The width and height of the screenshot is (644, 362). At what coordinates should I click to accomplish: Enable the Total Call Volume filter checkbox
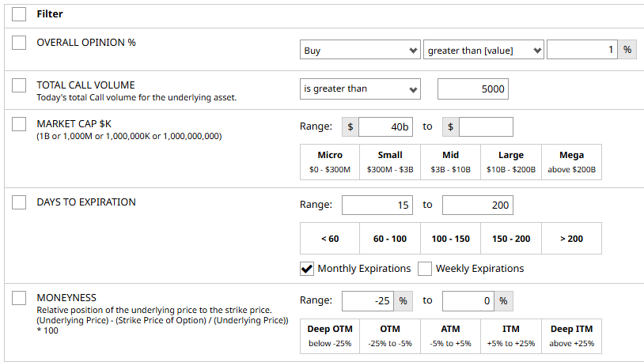point(19,85)
